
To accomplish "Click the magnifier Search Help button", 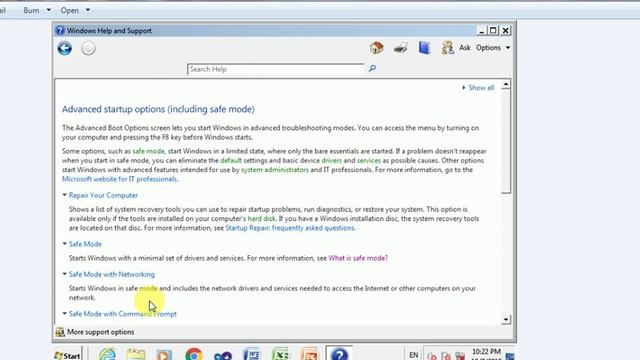I will point(372,69).
